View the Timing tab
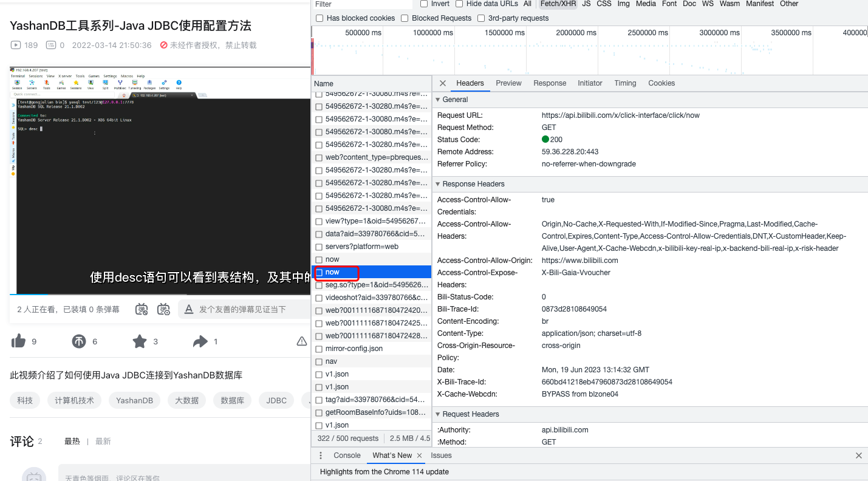This screenshot has height=481, width=868. 625,83
